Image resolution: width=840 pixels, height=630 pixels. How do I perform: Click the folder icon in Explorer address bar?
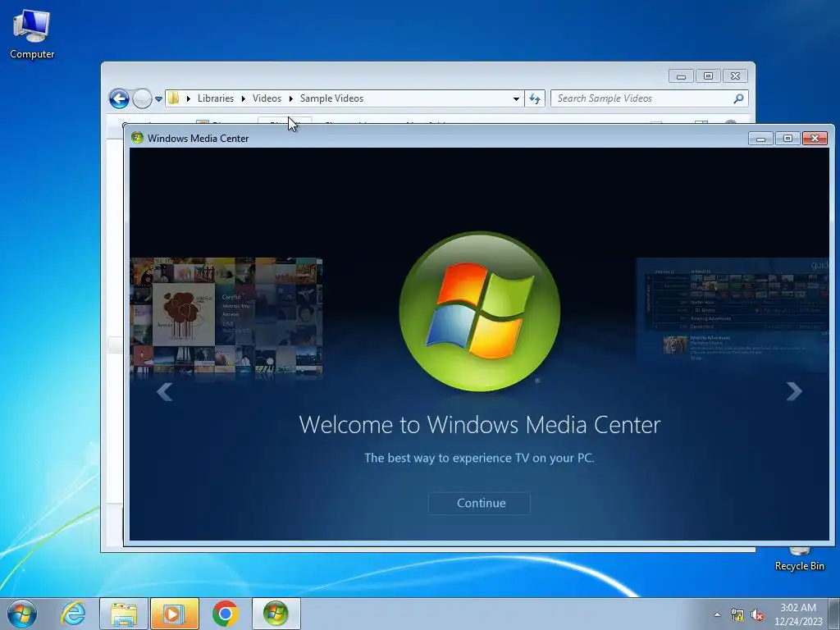pyautogui.click(x=174, y=98)
